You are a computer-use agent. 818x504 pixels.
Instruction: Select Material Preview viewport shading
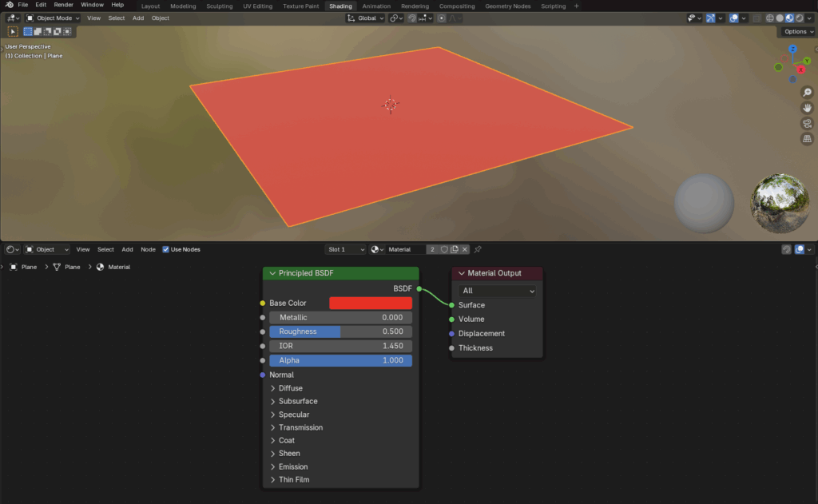click(x=790, y=18)
